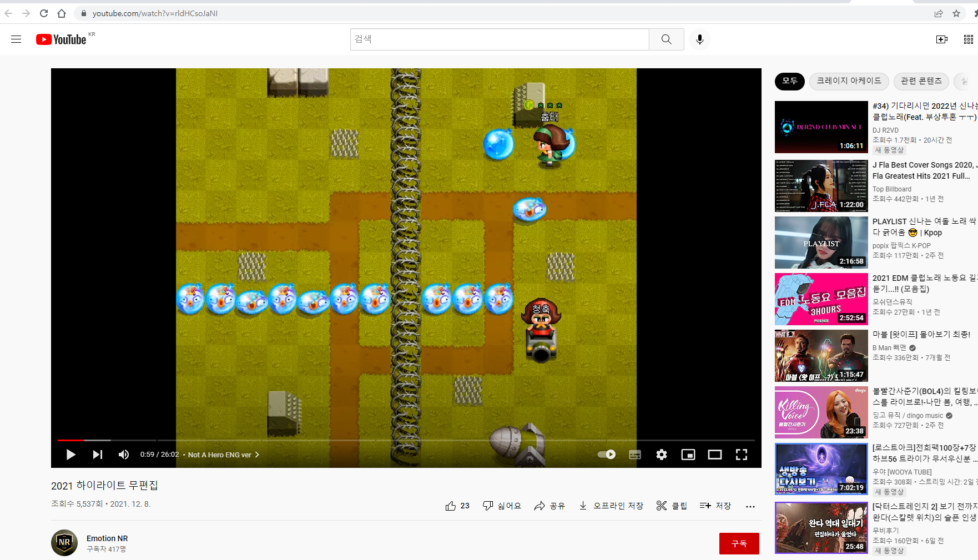This screenshot has height=560, width=978.
Task: Visit the 모쉬댄스뮤직 channel
Action: (x=893, y=302)
